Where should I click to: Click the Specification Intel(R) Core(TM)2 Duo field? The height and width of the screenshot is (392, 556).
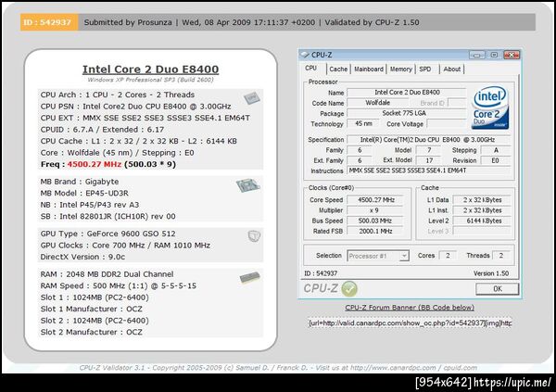(x=428, y=140)
